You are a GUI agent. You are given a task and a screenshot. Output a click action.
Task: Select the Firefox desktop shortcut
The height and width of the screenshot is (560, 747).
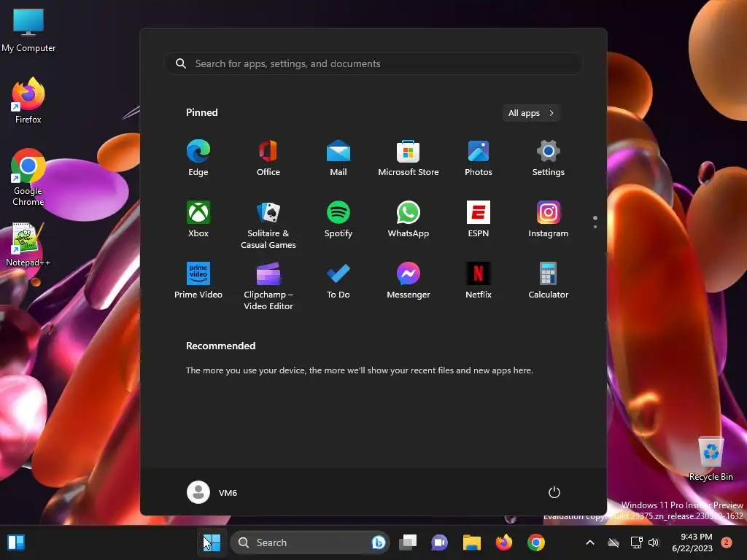(x=28, y=101)
